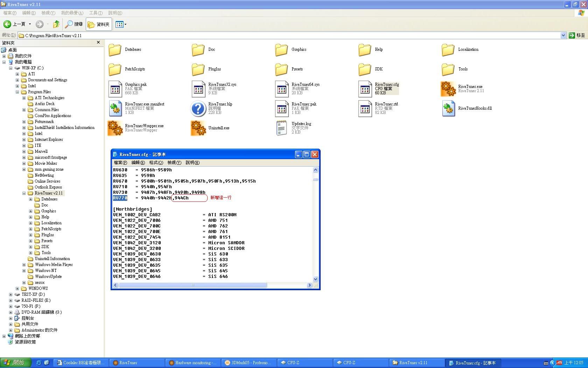
Task: Collapse the WIN-XP (C:) tree node
Action: [x=10, y=68]
